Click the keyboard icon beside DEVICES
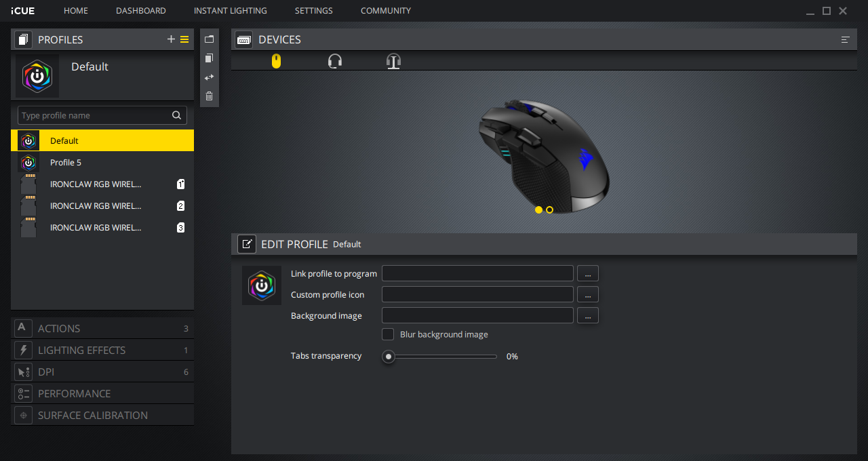This screenshot has height=461, width=868. tap(244, 39)
